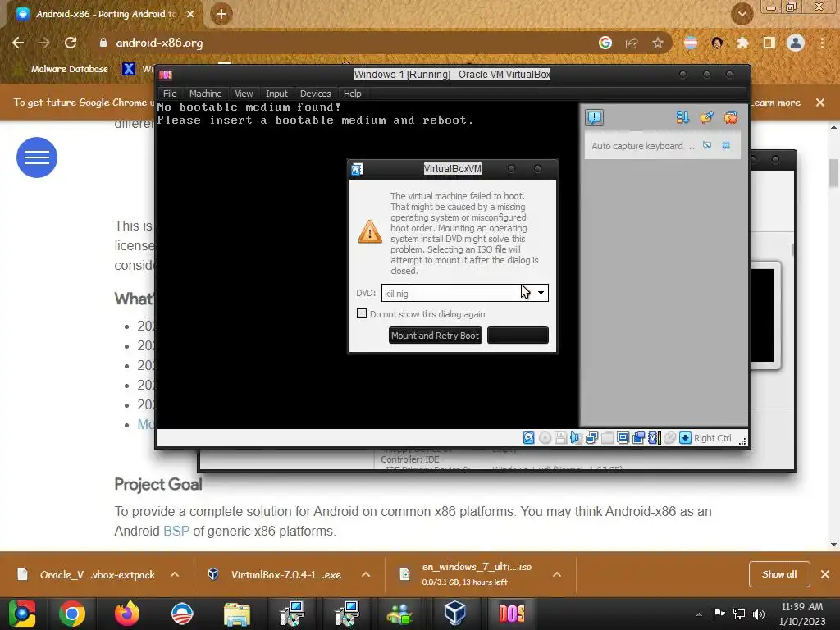Image resolution: width=840 pixels, height=630 pixels.
Task: Expand options for Oracle vbox-extpack download
Action: (x=175, y=574)
